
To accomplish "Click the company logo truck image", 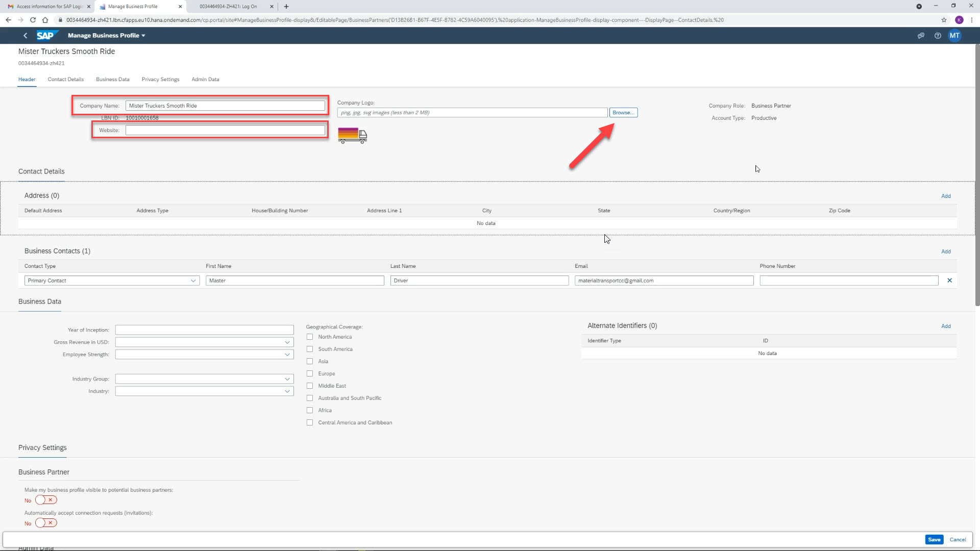I will click(352, 136).
